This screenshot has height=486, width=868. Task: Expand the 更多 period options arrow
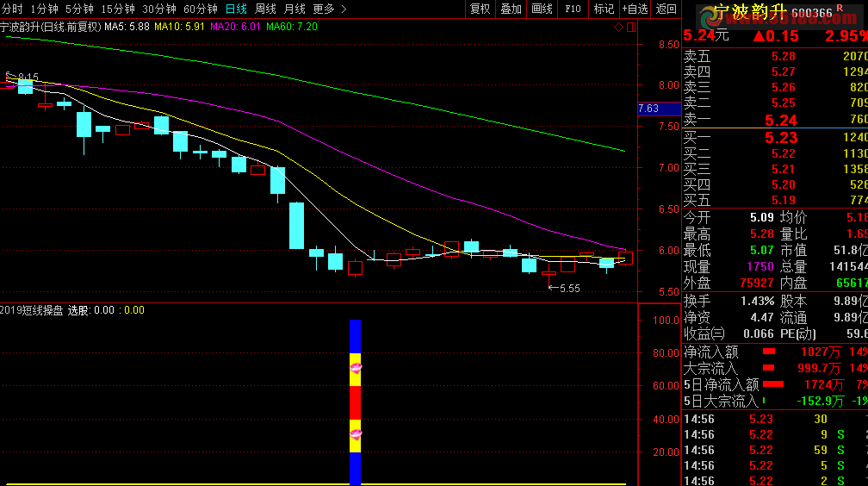[344, 9]
